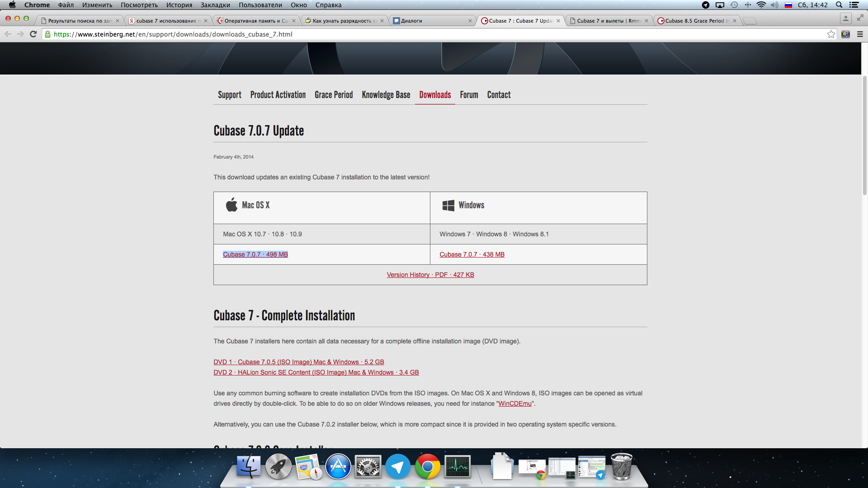
Task: Switch to Cubase 8.5 Grace Period tab
Action: coord(696,21)
